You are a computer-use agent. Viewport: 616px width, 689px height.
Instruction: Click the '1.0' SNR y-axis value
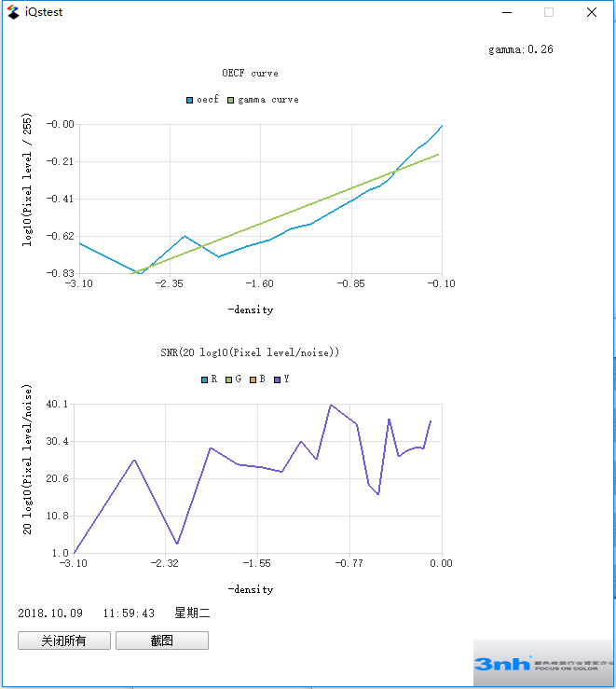[x=61, y=553]
